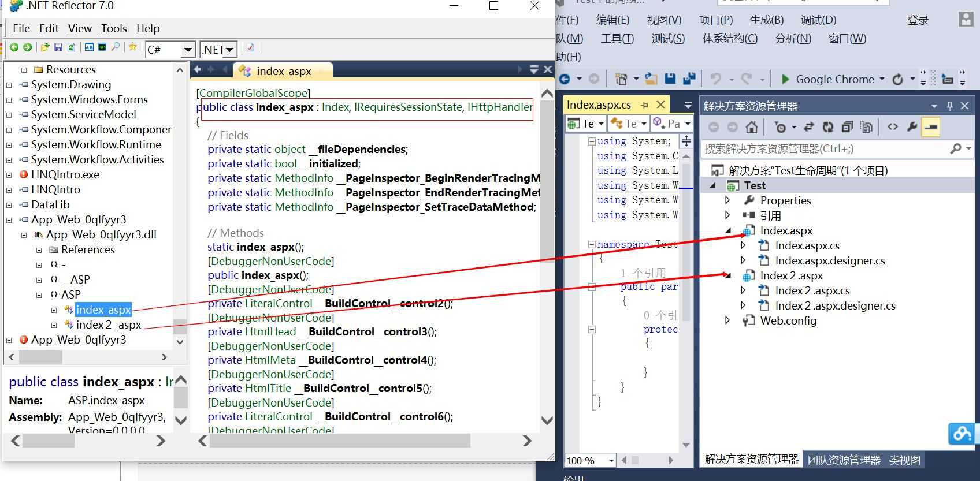Click the Save floppy icon in Reflector
The image size is (980, 481).
[58, 47]
